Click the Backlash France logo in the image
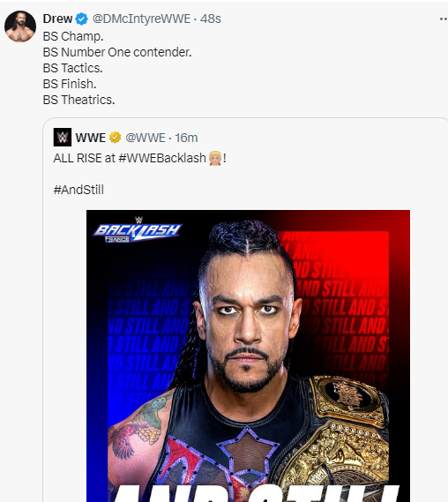Image resolution: width=448 pixels, height=502 pixels. point(138,230)
